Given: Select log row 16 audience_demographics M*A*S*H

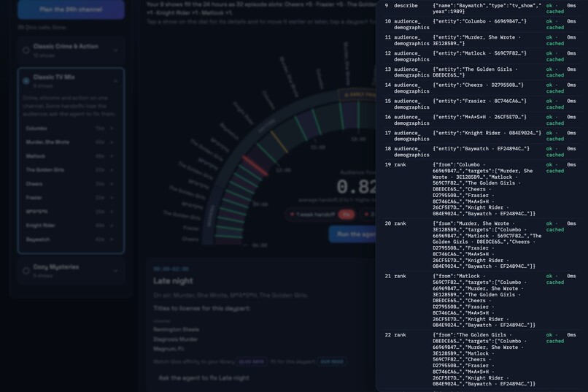Looking at the screenshot, I should coord(481,120).
